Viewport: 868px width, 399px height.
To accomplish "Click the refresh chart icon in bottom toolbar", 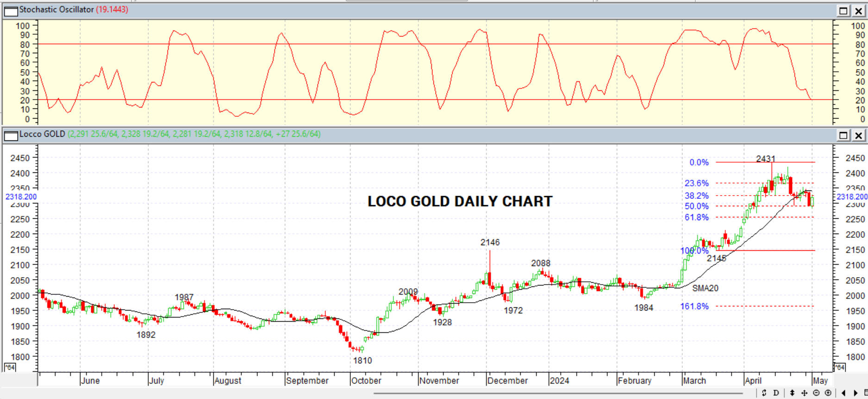I will 764,393.
